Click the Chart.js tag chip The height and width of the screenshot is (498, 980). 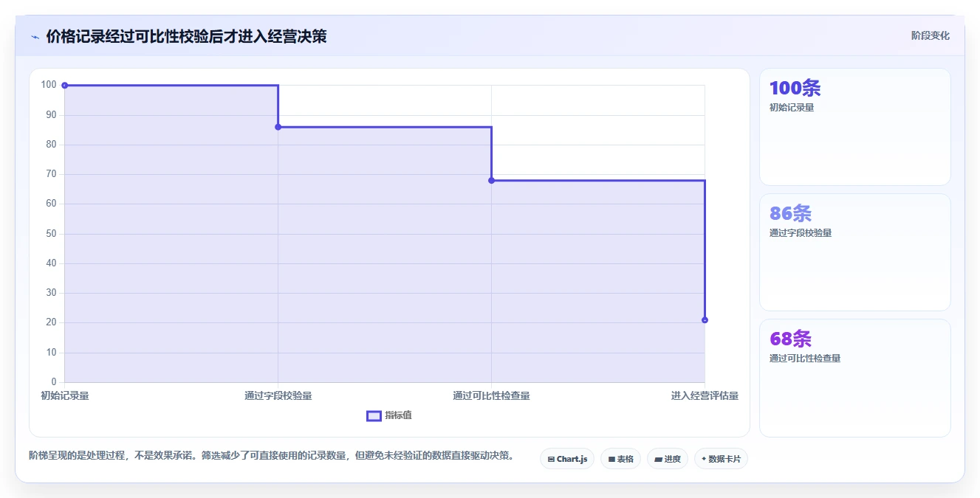(567, 459)
